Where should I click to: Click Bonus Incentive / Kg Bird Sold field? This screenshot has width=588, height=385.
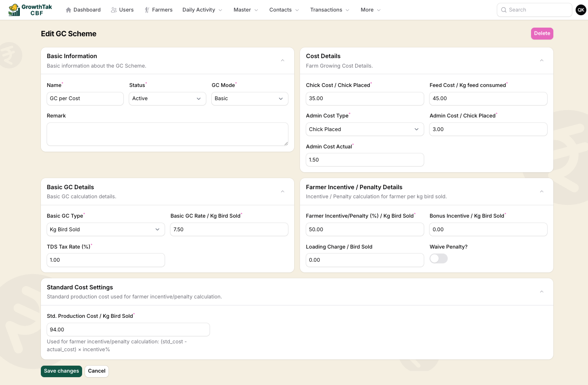489,229
